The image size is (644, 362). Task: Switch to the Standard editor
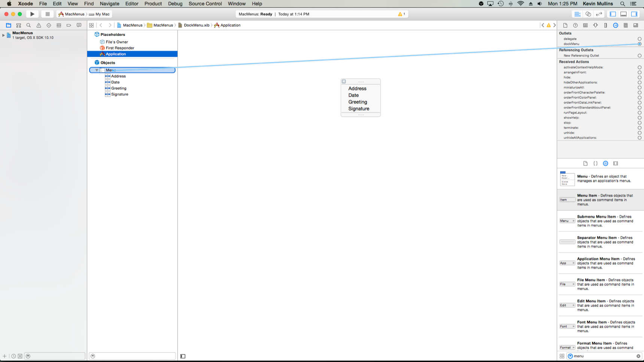pyautogui.click(x=577, y=14)
